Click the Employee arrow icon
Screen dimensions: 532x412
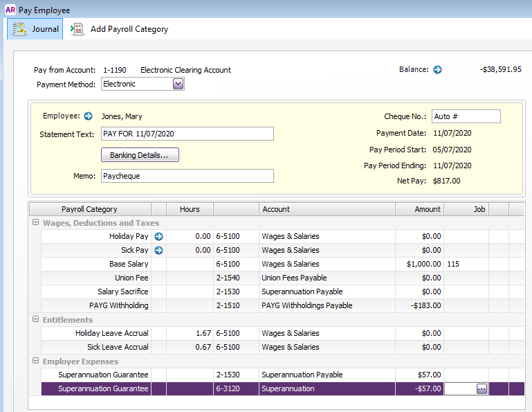[88, 116]
